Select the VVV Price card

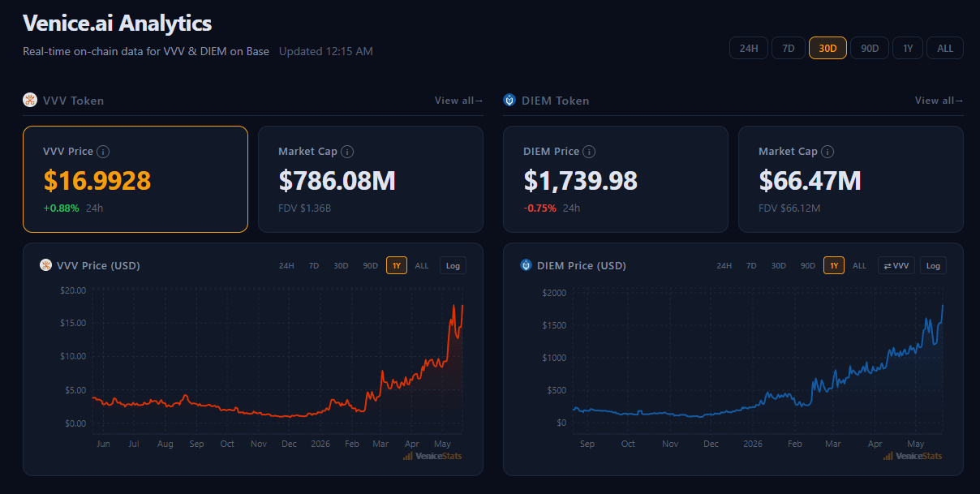click(135, 179)
